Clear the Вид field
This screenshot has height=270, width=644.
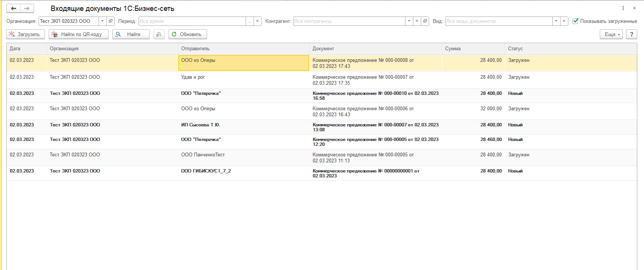[x=564, y=21]
